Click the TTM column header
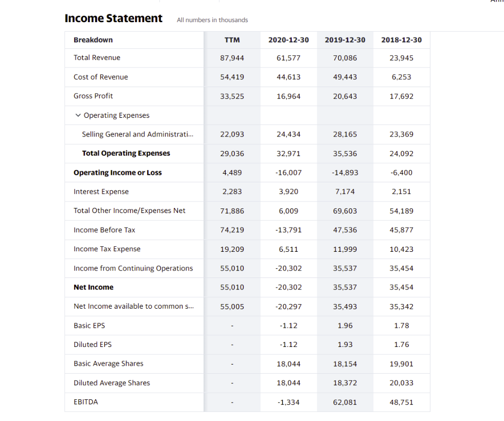504x421 pixels. 232,40
